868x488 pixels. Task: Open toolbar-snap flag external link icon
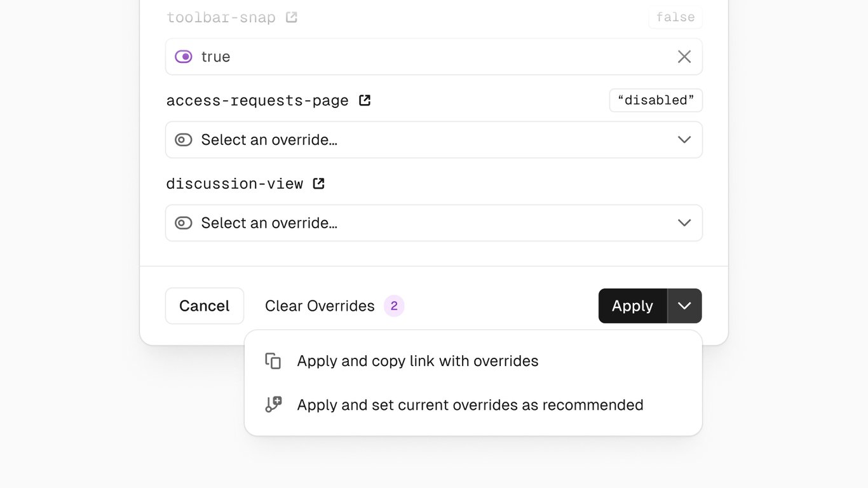pyautogui.click(x=292, y=17)
